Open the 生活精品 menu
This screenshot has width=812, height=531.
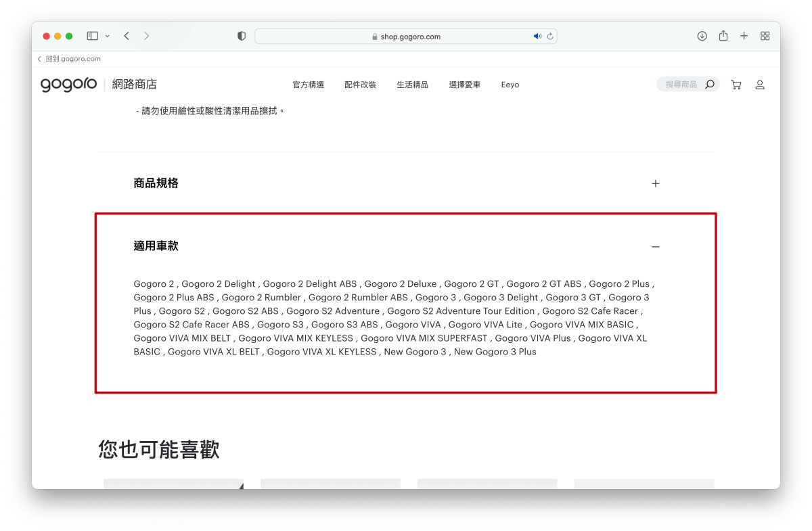(413, 85)
